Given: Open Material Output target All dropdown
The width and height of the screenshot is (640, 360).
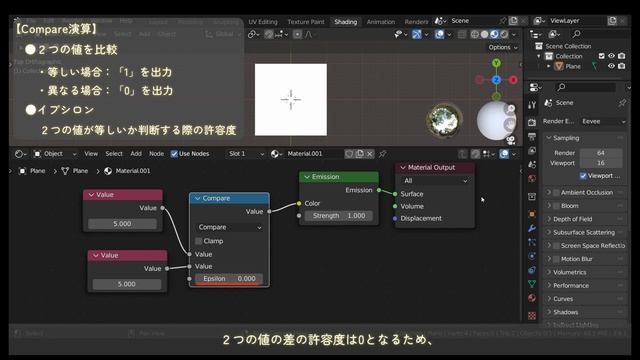Looking at the screenshot, I should click(435, 180).
